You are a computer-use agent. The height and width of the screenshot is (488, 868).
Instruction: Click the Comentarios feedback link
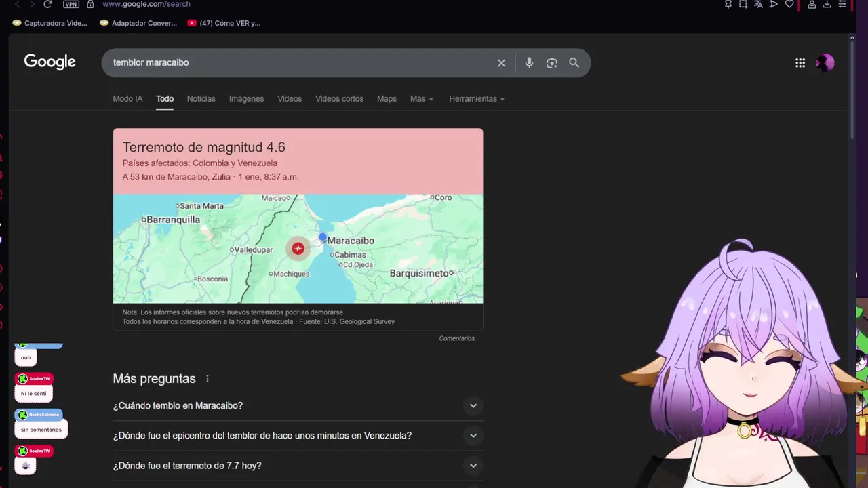[x=456, y=338]
